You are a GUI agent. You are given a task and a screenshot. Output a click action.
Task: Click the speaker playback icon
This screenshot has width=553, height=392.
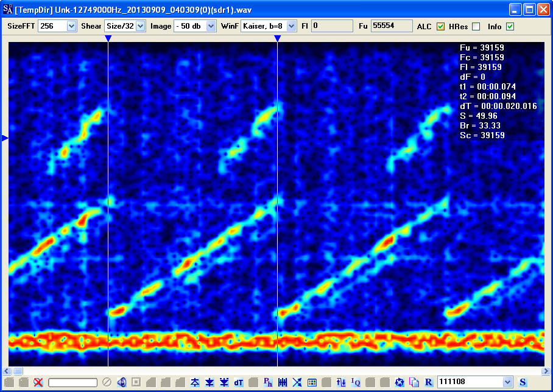[122, 382]
